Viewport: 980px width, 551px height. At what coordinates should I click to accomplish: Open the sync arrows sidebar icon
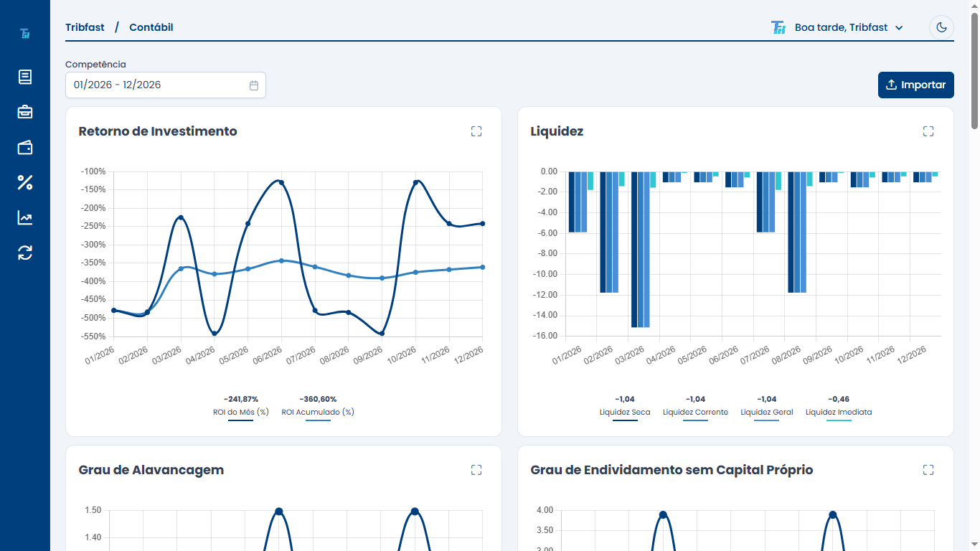pos(25,253)
